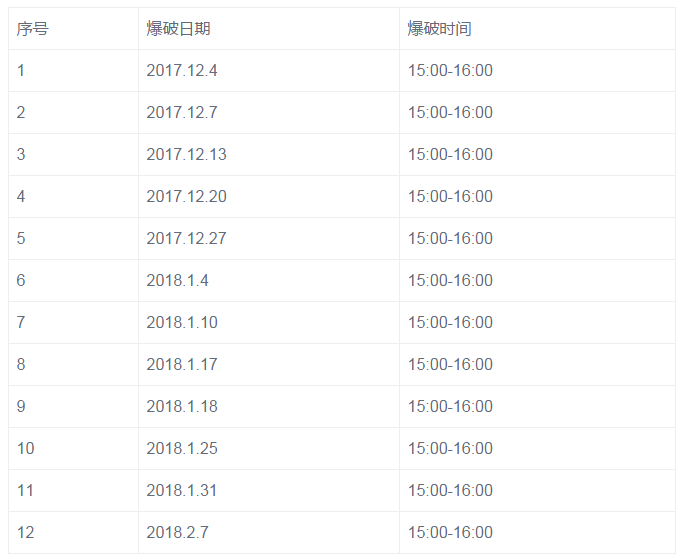Click the 序号 column header
The image size is (683, 559).
point(73,28)
